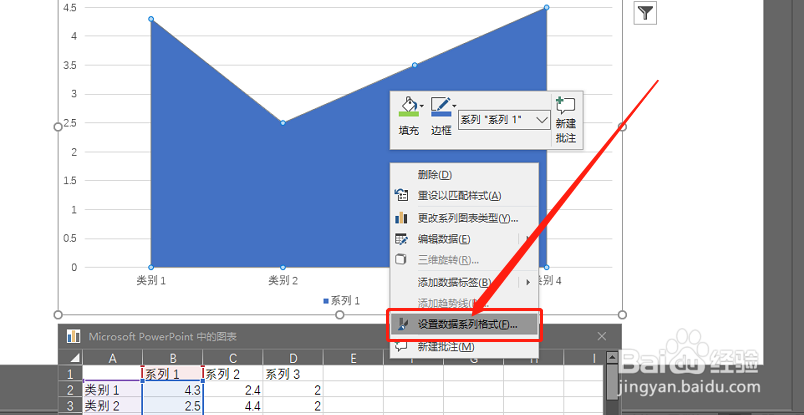Open the chart filter button
804x415 pixels.
[646, 13]
